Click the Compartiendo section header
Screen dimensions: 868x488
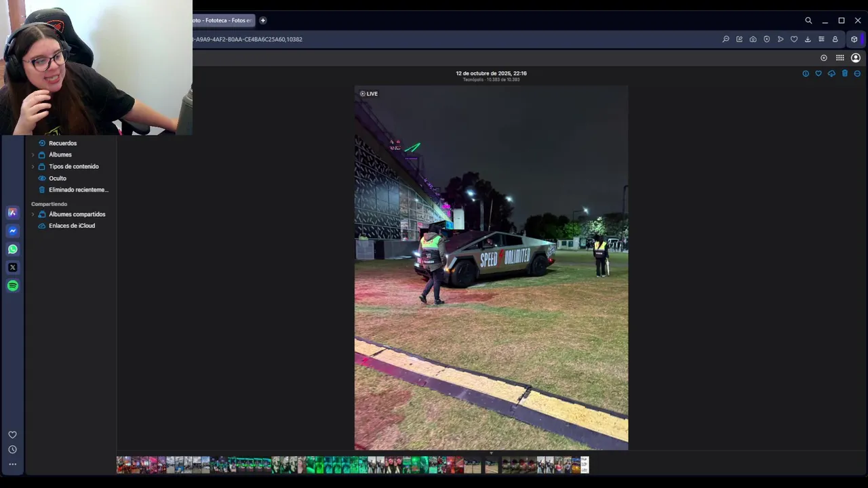(49, 204)
